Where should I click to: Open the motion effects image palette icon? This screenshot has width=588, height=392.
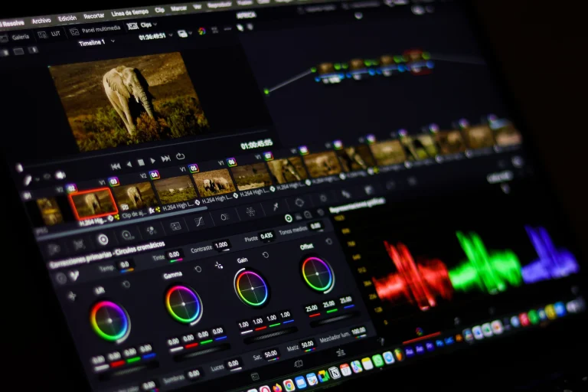(175, 226)
